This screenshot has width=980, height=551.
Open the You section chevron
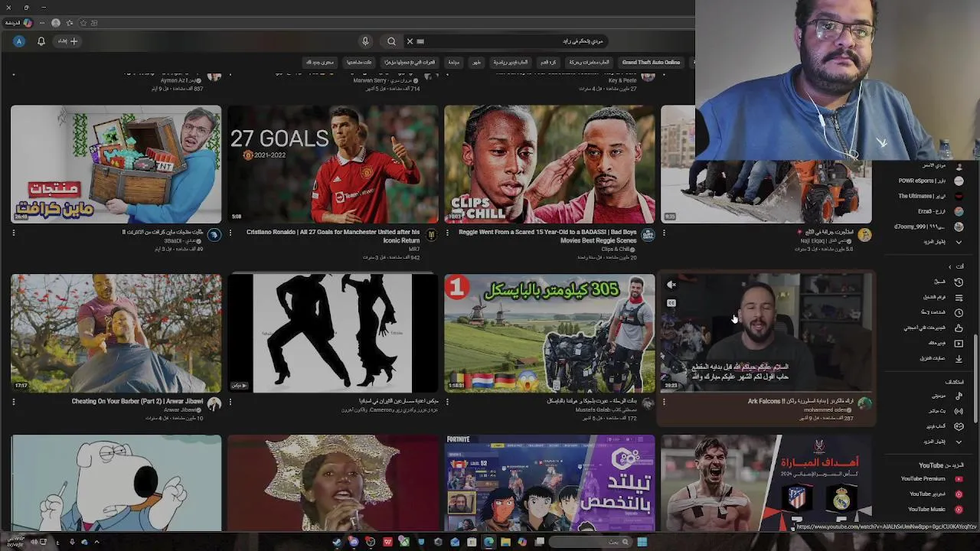[950, 266]
